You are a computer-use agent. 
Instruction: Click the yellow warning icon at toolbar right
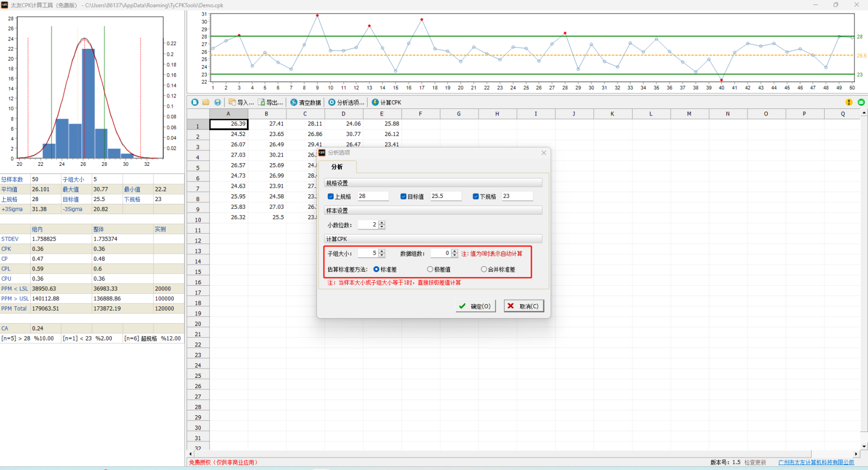point(849,102)
